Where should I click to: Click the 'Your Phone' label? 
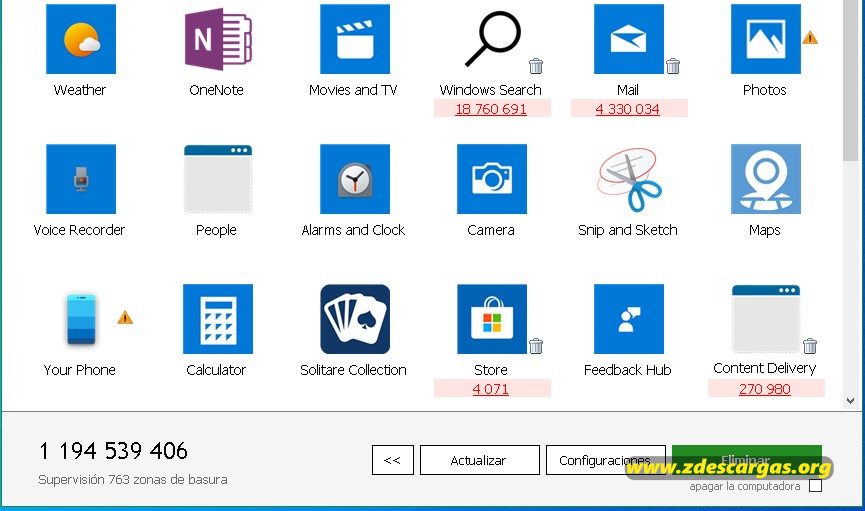tap(80, 370)
